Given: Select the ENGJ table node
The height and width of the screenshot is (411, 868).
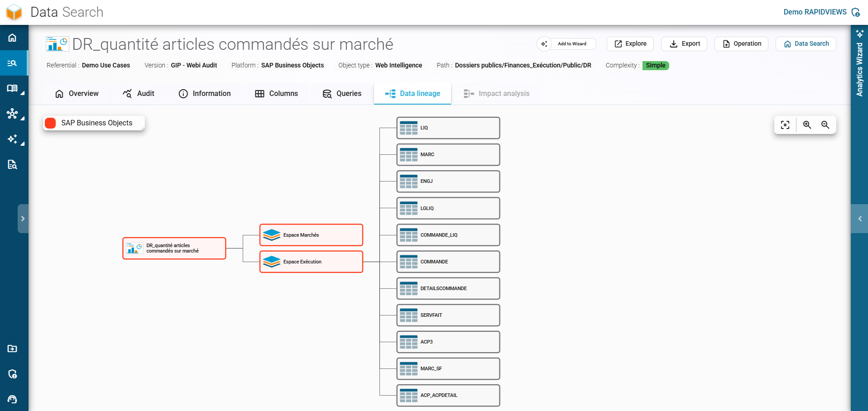Looking at the screenshot, I should point(448,182).
